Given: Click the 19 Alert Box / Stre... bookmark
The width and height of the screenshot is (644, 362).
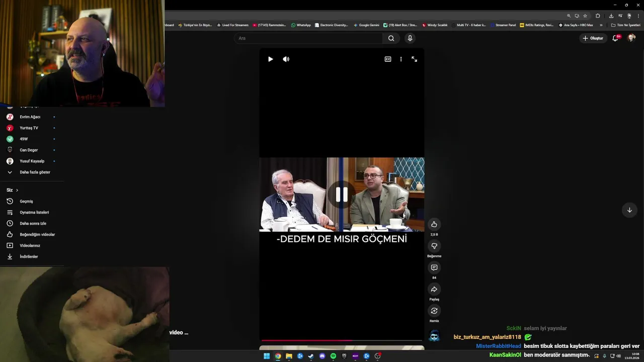Looking at the screenshot, I should [x=400, y=25].
